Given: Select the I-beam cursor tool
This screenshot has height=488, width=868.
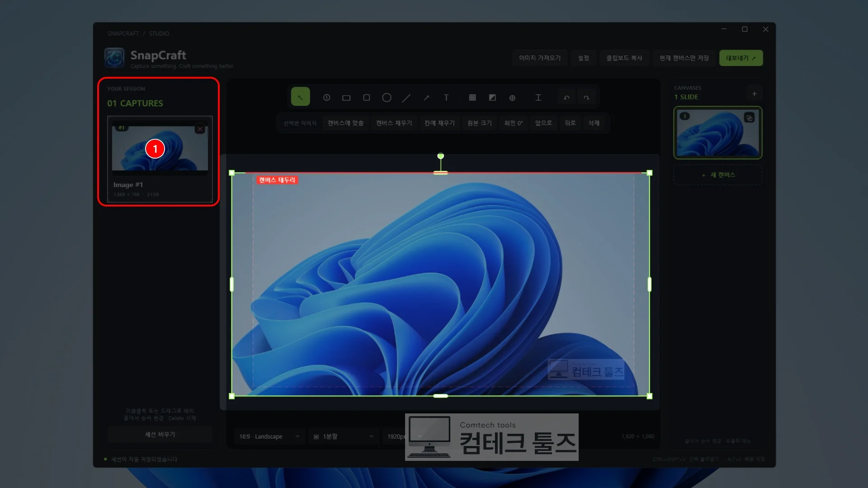Looking at the screenshot, I should 538,98.
